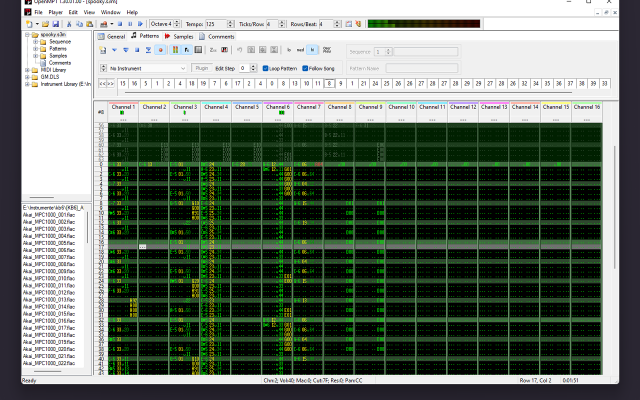Open a file using the Open folder icon
Screen dimensions: 640x400
coord(46,24)
